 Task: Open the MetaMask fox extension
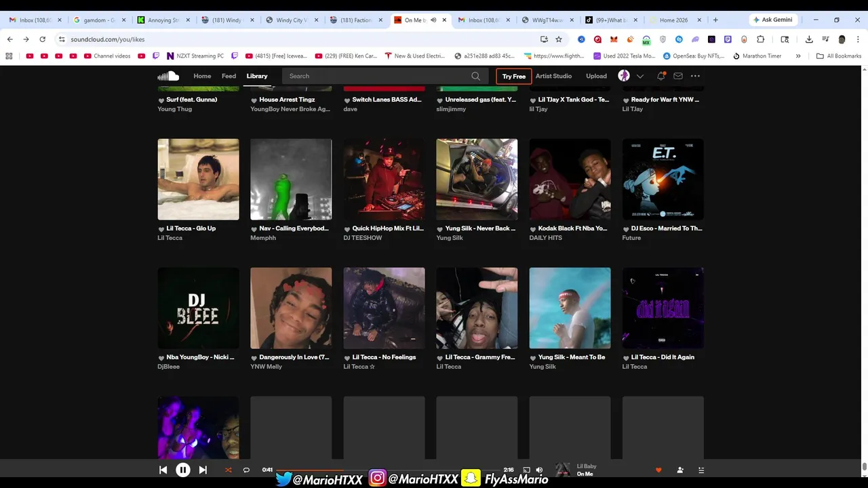tap(614, 39)
